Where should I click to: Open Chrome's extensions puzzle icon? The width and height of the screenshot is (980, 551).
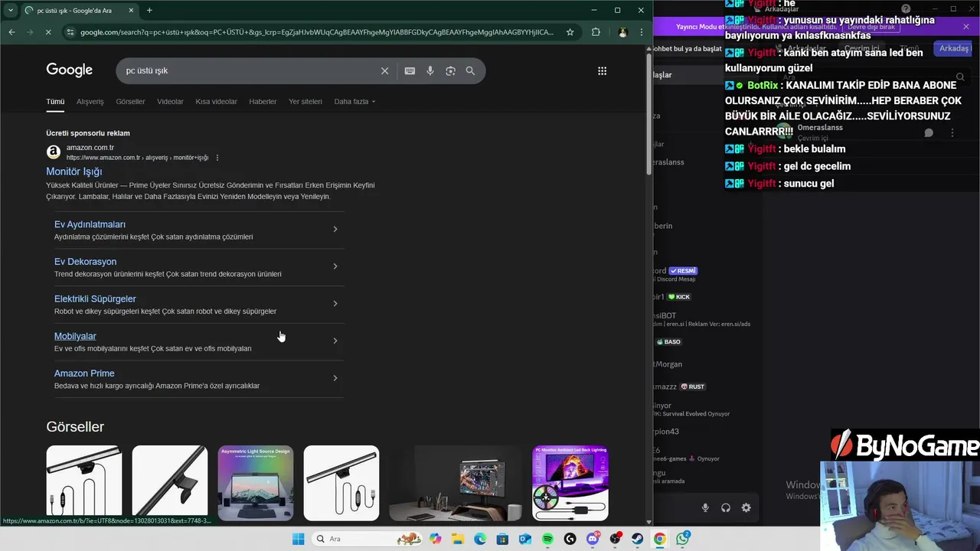click(596, 32)
